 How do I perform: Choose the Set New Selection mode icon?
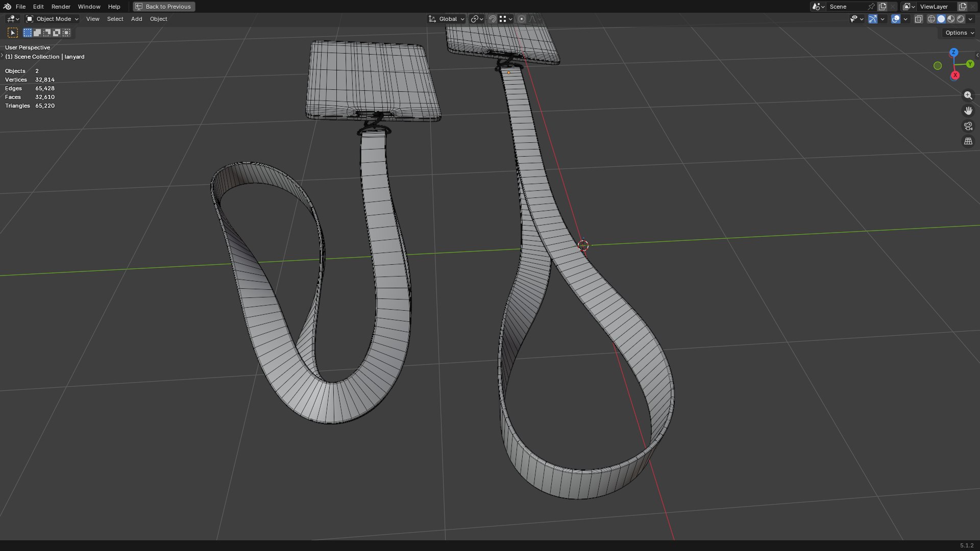[x=28, y=33]
